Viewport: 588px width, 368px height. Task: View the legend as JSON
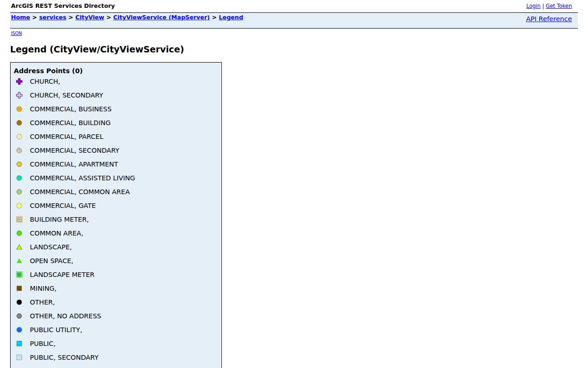16,33
